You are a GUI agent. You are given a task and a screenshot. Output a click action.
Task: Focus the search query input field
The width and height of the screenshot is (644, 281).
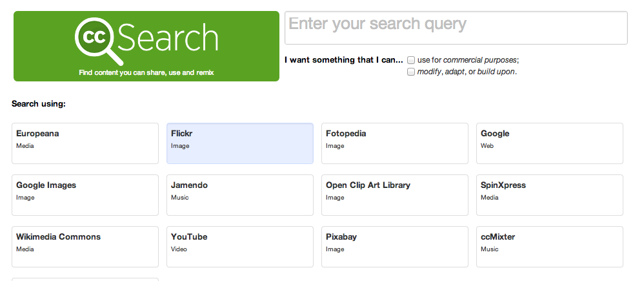(x=456, y=28)
